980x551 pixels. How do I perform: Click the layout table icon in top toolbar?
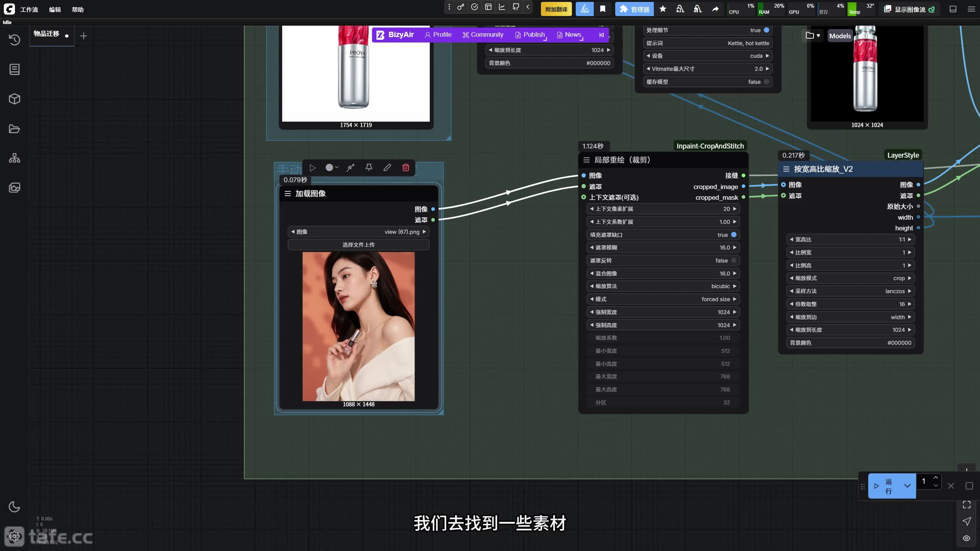pyautogui.click(x=488, y=7)
